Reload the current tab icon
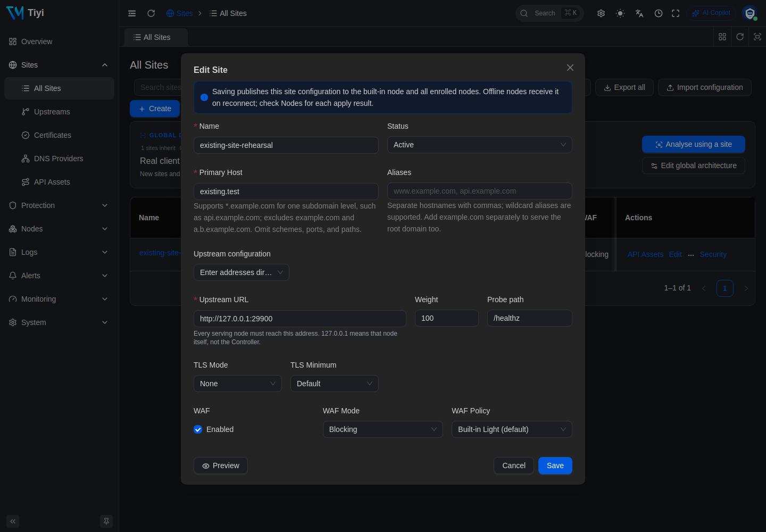Viewport: 766px width, 532px height. click(740, 37)
